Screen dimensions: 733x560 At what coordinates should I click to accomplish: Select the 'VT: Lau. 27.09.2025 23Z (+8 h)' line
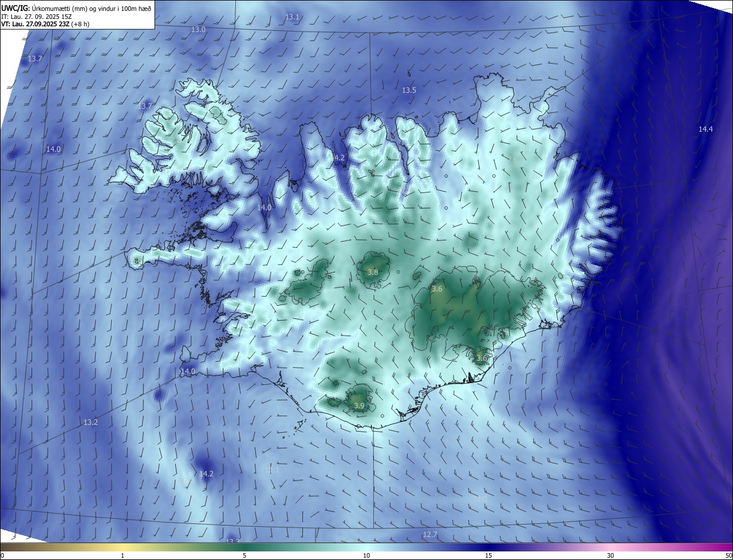45,24
